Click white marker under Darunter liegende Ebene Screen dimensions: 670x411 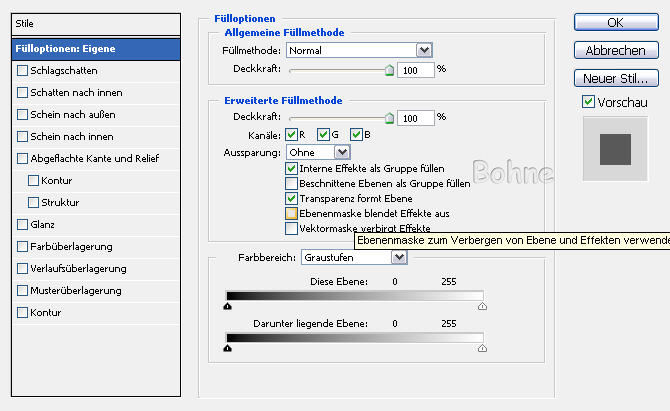coord(483,349)
